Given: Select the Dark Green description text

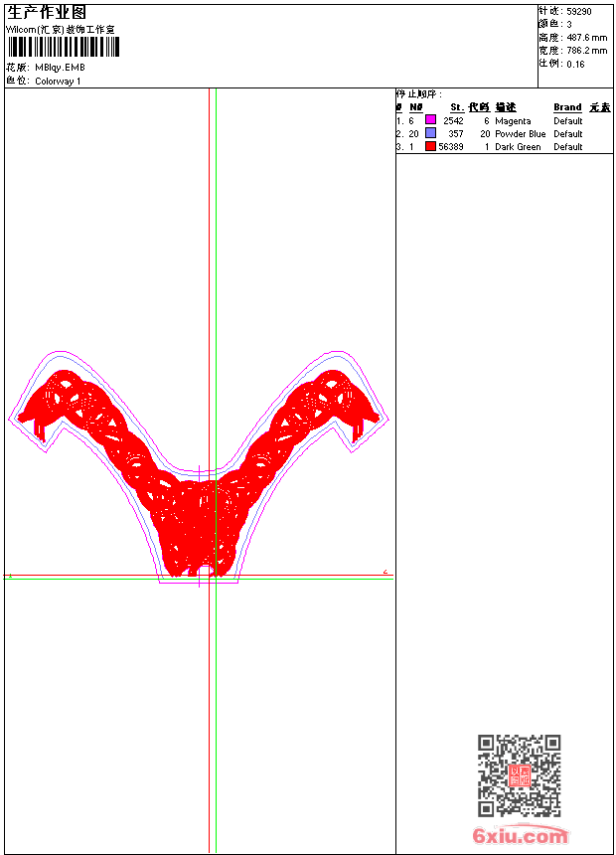Looking at the screenshot, I should (x=518, y=147).
